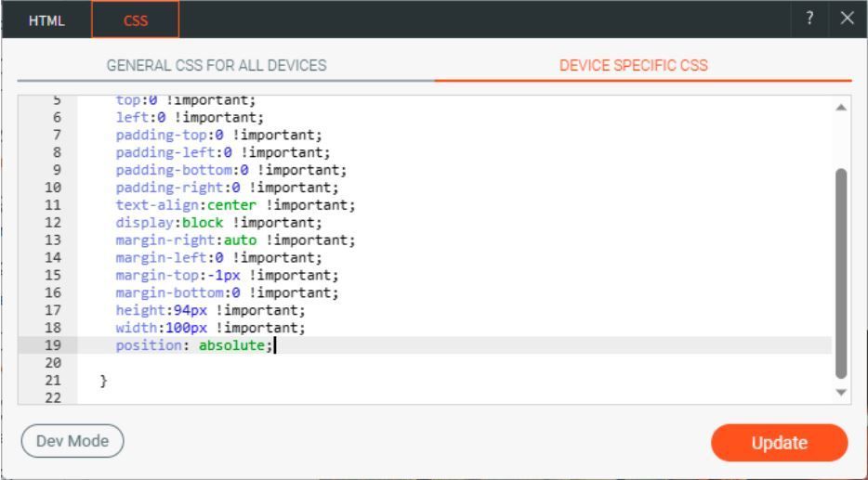The height and width of the screenshot is (480, 868).
Task: Click the 'padding-left:0' line
Action: [223, 152]
